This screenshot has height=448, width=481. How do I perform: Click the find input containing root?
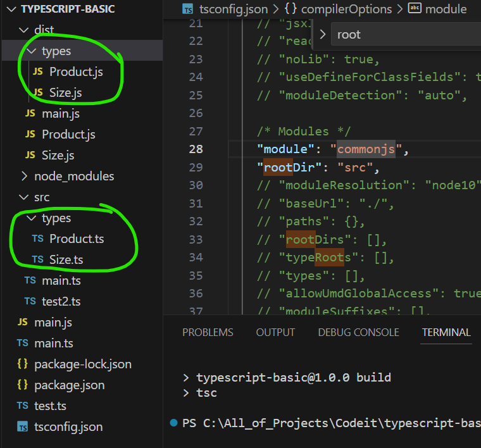pyautogui.click(x=406, y=35)
